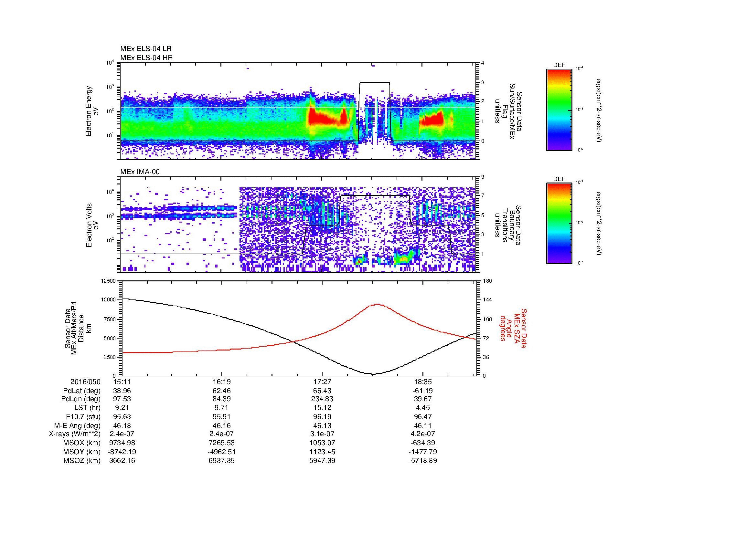Click the date label '2016/050'
The height and width of the screenshot is (534, 756).
(85, 382)
